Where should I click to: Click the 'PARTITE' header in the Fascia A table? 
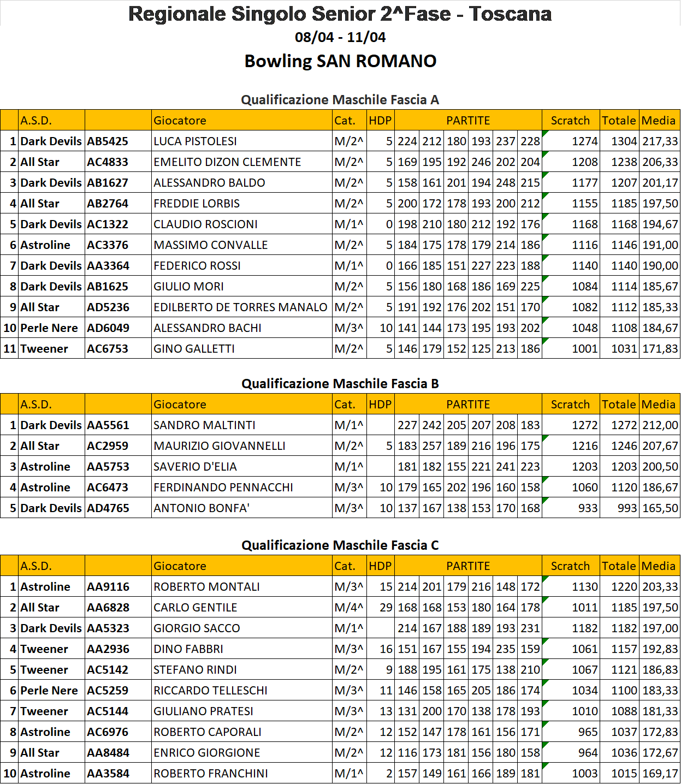point(468,121)
